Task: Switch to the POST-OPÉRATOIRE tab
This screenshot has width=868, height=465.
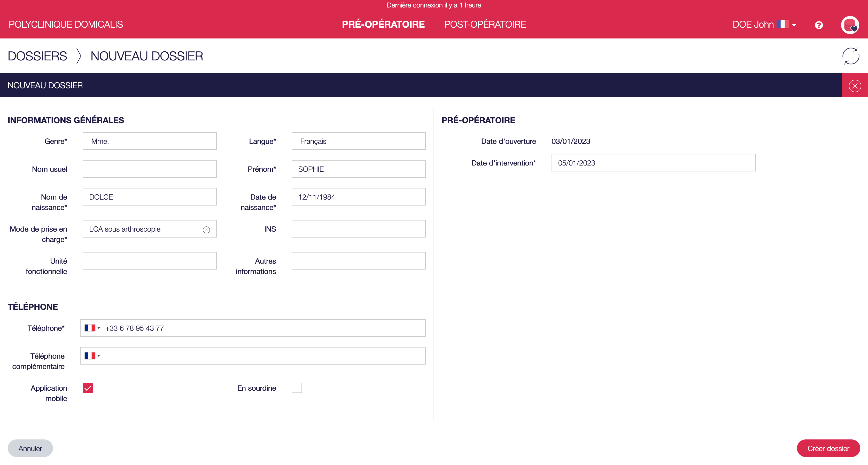Action: [x=485, y=24]
